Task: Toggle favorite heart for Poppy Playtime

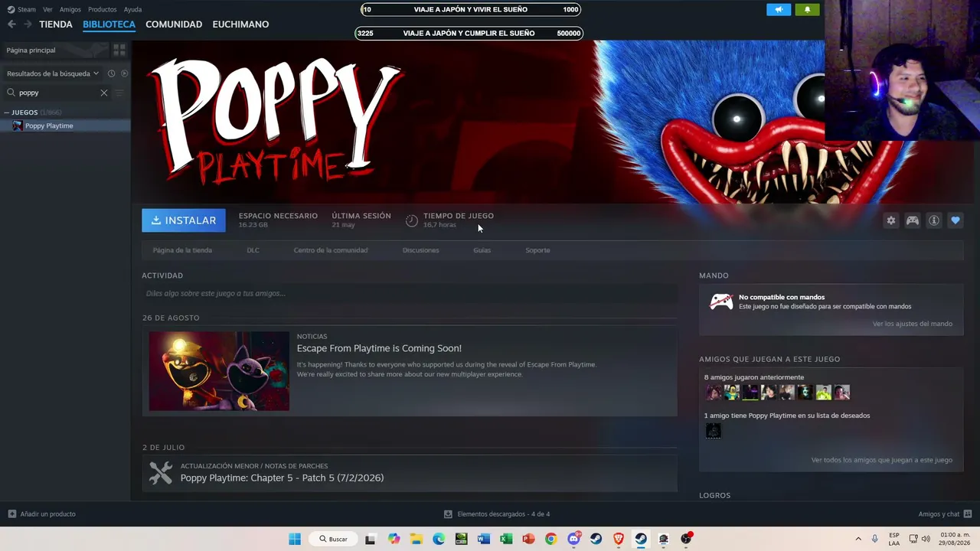Action: pos(955,220)
